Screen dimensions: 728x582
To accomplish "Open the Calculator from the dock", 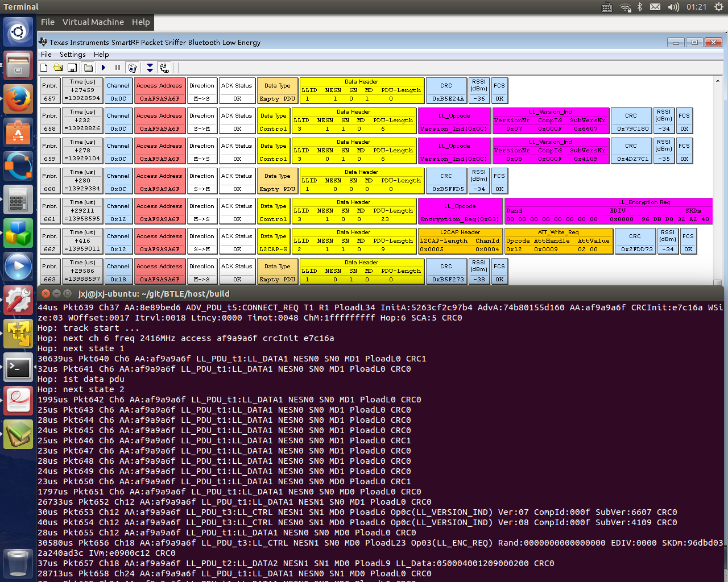I will coord(18,199).
